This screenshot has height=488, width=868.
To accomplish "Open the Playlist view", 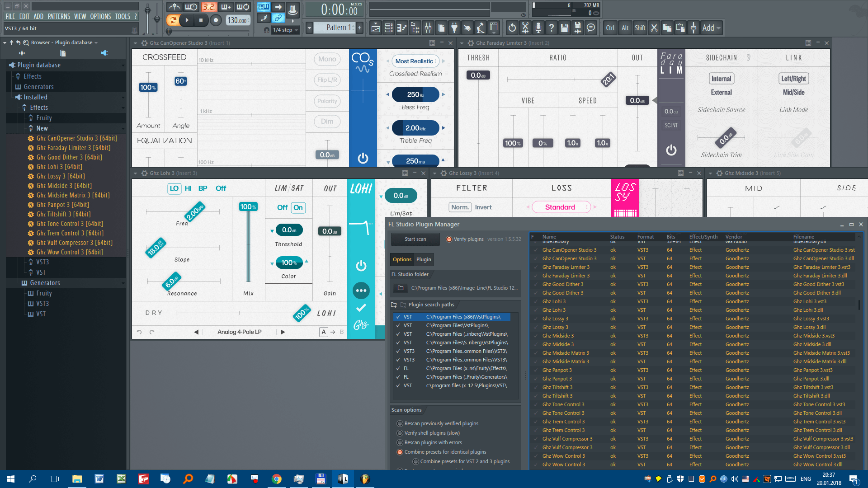I will click(x=376, y=28).
